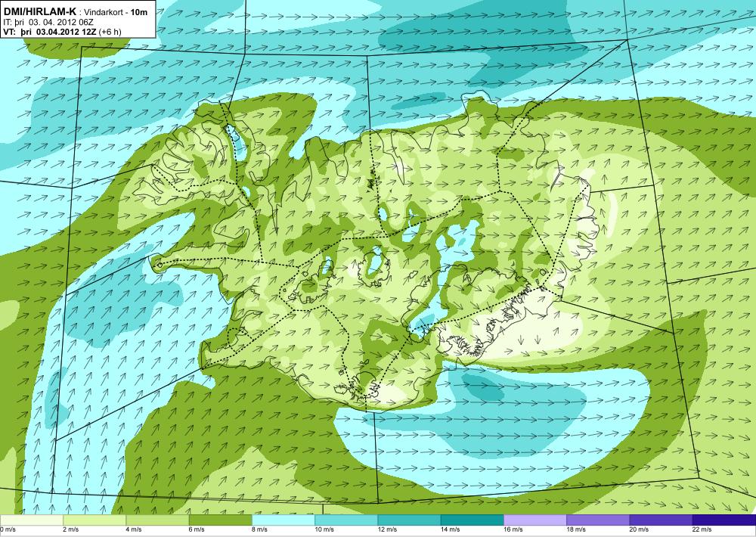Click the deep indigo 22 m/s+ legend swatch
Viewport: 756px width, 537px height.
pos(724,520)
